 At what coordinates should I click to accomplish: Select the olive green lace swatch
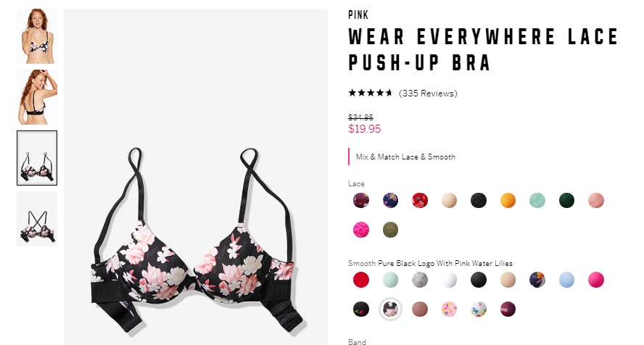(x=390, y=230)
